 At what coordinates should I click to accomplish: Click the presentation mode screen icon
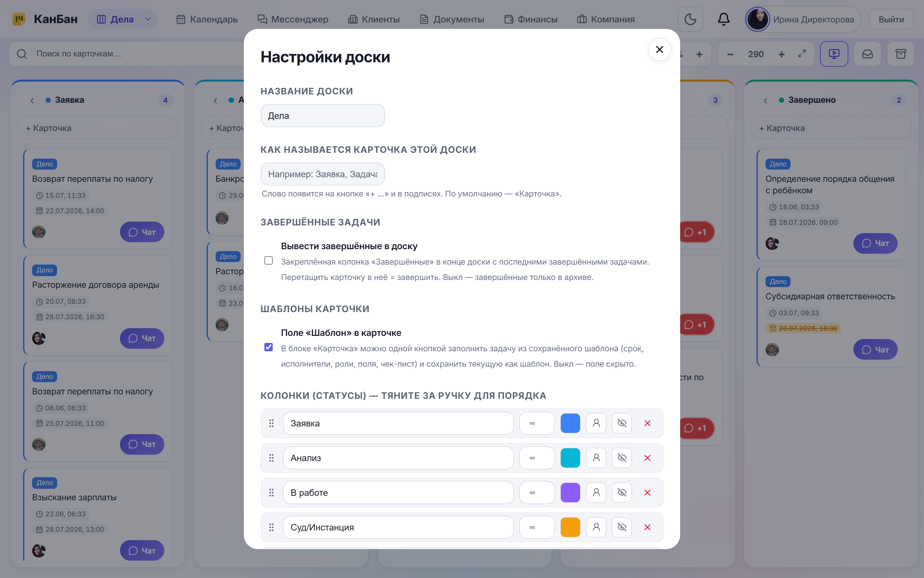(x=834, y=54)
